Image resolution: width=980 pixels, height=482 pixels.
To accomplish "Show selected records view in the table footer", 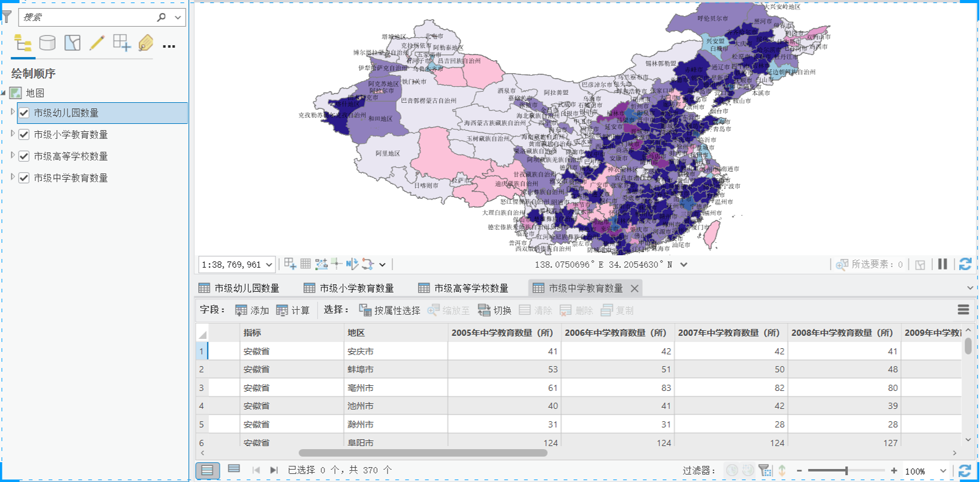I will 234,469.
